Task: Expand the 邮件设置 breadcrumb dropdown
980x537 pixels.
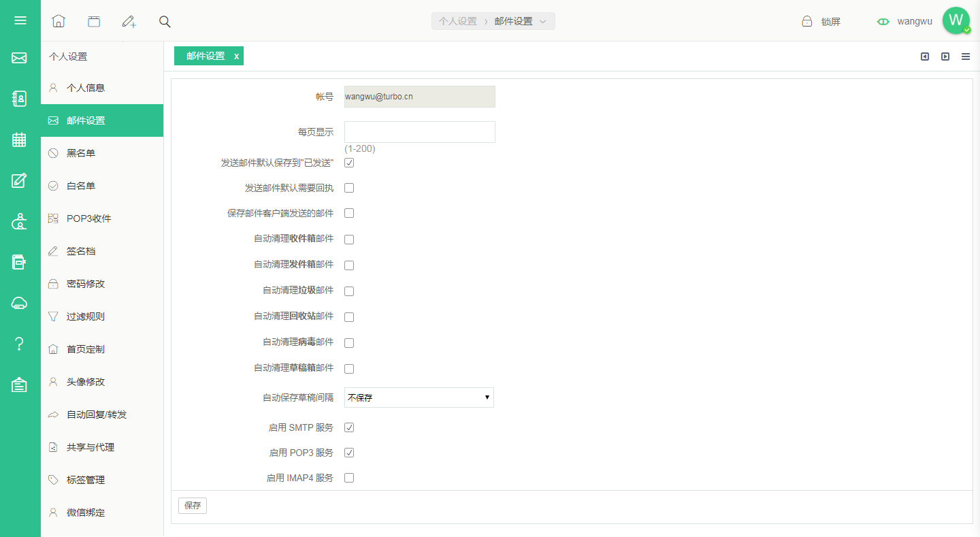Action: coord(542,22)
